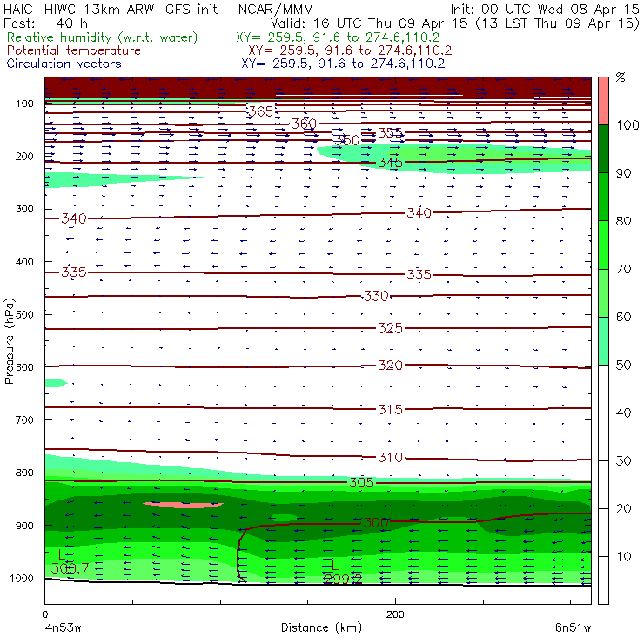Select the '330' potential temperature contour label
Image resolution: width=644 pixels, height=644 pixels.
[376, 296]
